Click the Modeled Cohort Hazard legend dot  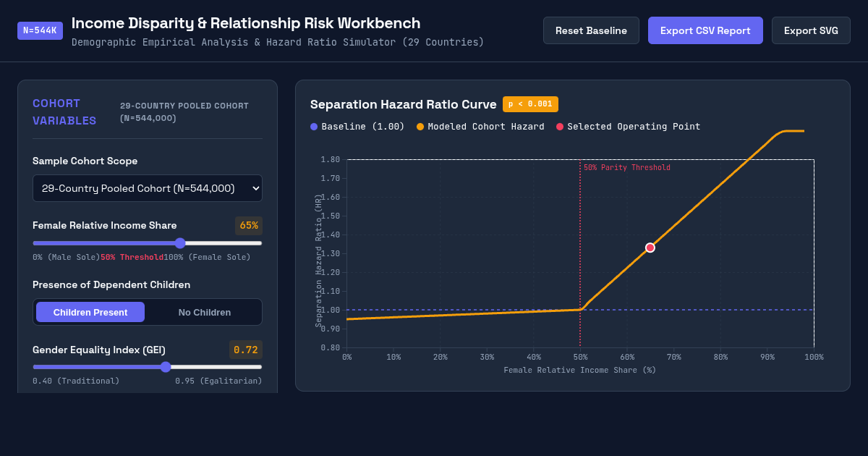click(x=420, y=127)
